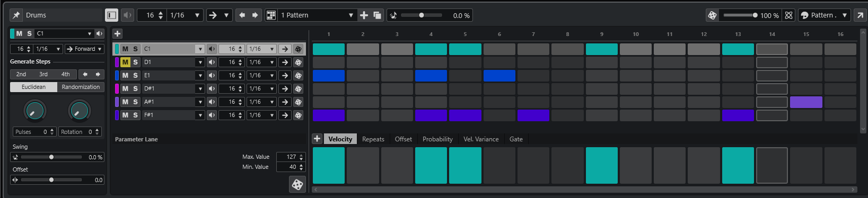This screenshot has width=868, height=198.
Task: Click the playback direction arrow for the D1 lane
Action: pyautogui.click(x=285, y=62)
